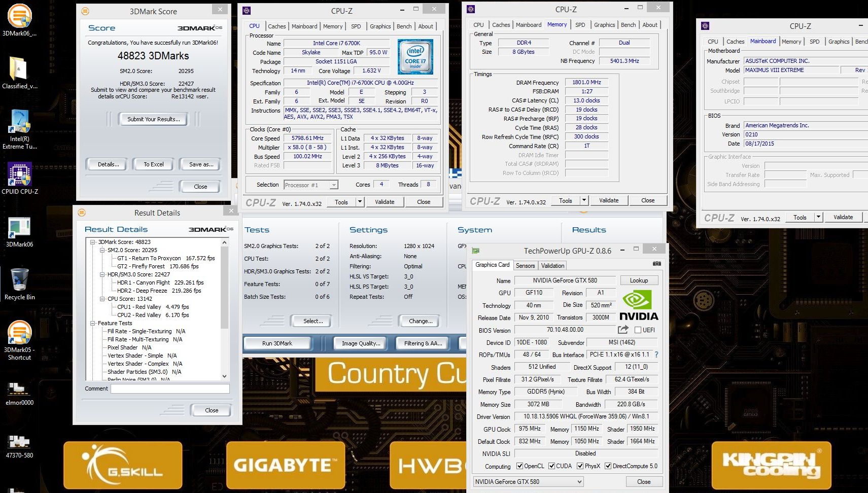Screen dimensions: 868x493
Task: Click the CPU-Z Mainboard window title icon
Action: pos(705,26)
